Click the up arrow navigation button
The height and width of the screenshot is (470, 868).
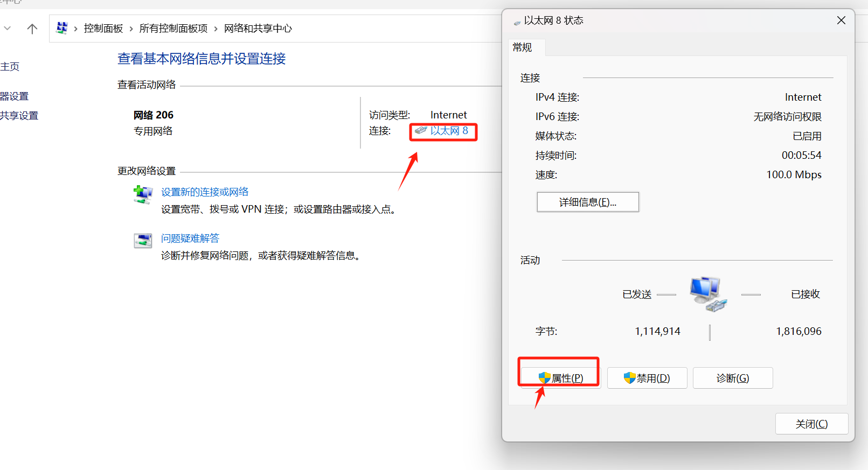32,29
